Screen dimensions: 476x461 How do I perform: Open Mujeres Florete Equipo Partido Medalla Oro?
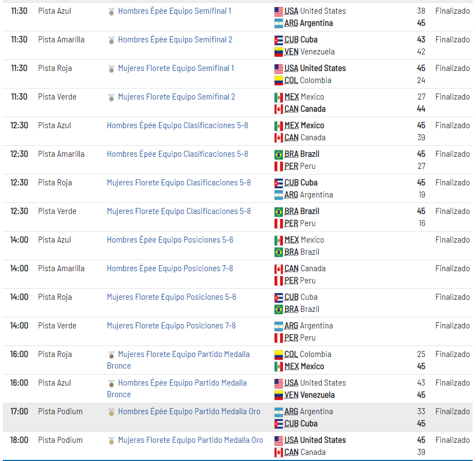[190, 440]
